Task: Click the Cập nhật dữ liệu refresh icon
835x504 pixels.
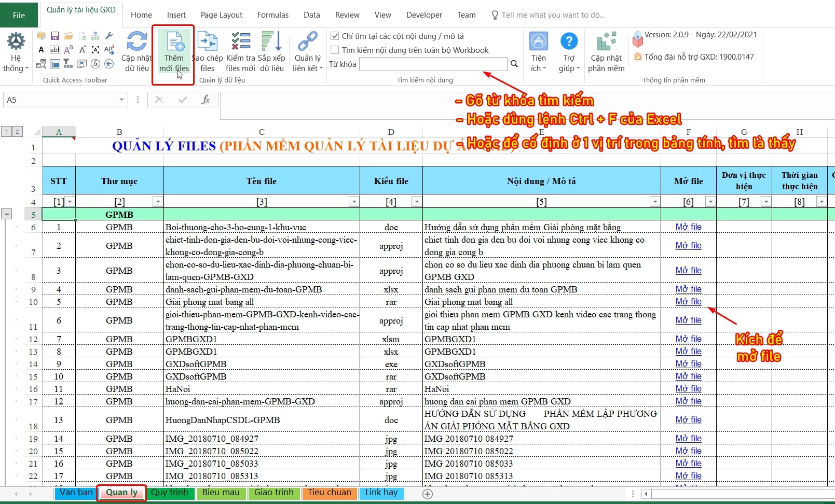Action: (136, 43)
